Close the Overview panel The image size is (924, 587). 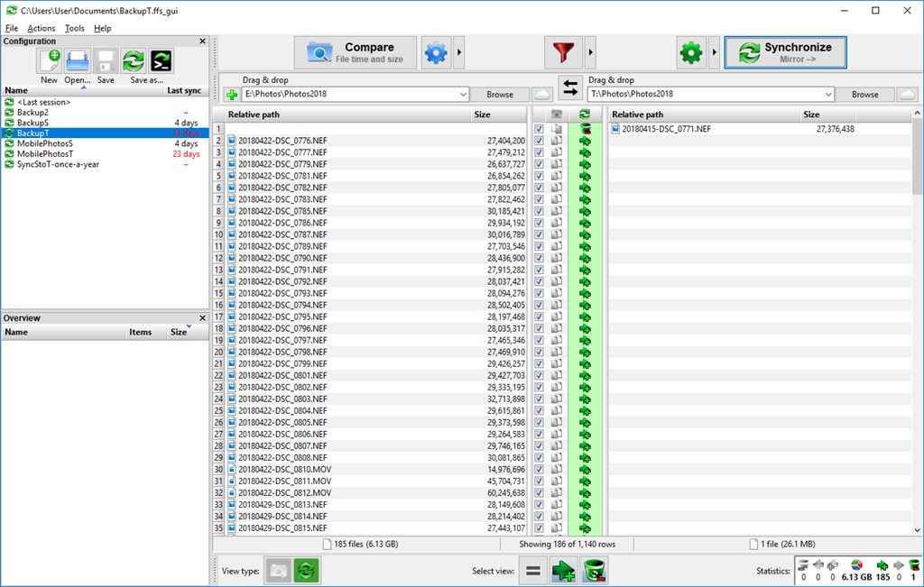[203, 318]
